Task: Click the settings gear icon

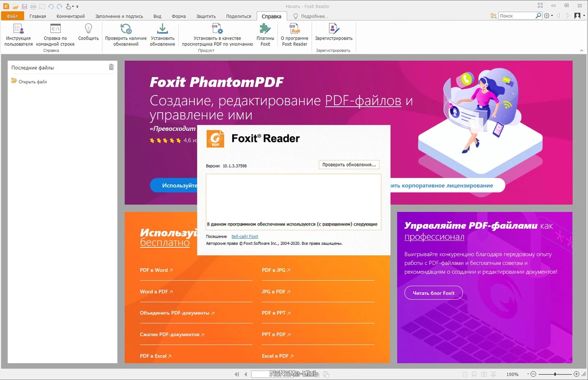Action: tap(547, 16)
